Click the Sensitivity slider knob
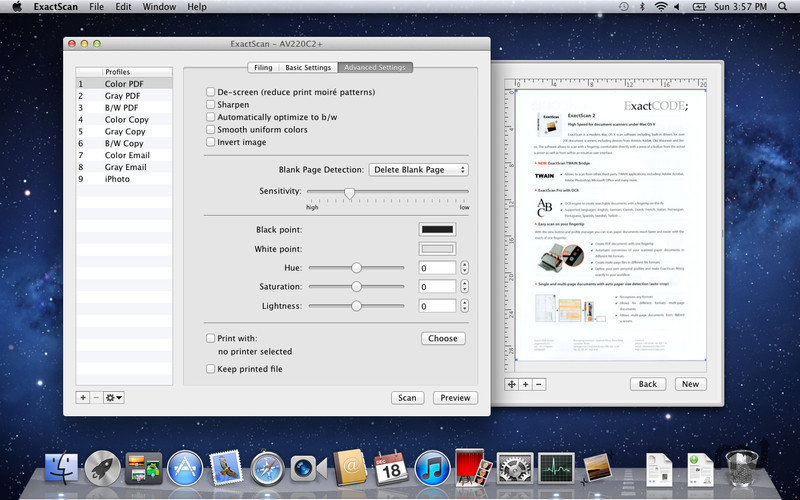Image resolution: width=800 pixels, height=500 pixels. tap(349, 193)
